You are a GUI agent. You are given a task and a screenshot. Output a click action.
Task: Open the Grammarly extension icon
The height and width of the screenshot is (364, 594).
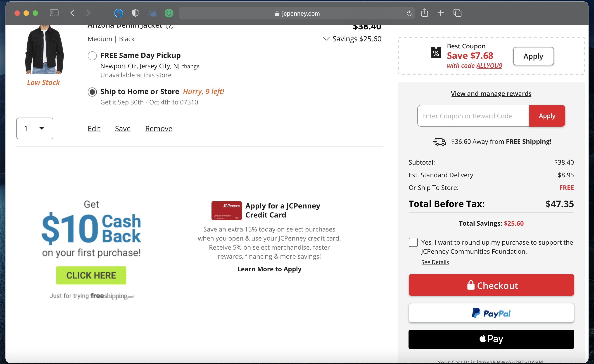[169, 13]
